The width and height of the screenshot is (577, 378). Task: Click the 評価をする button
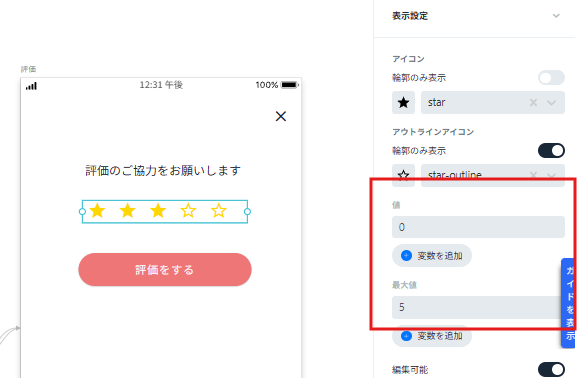coord(165,269)
